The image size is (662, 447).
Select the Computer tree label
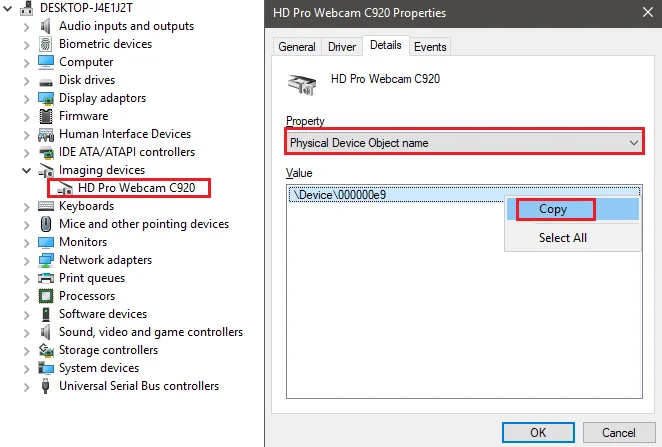click(86, 62)
